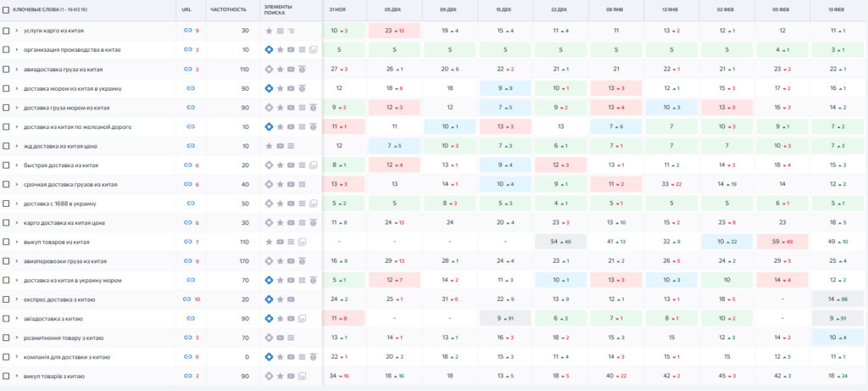
Task: Click star icon for жд доставка из китая цена
Action: (269, 146)
